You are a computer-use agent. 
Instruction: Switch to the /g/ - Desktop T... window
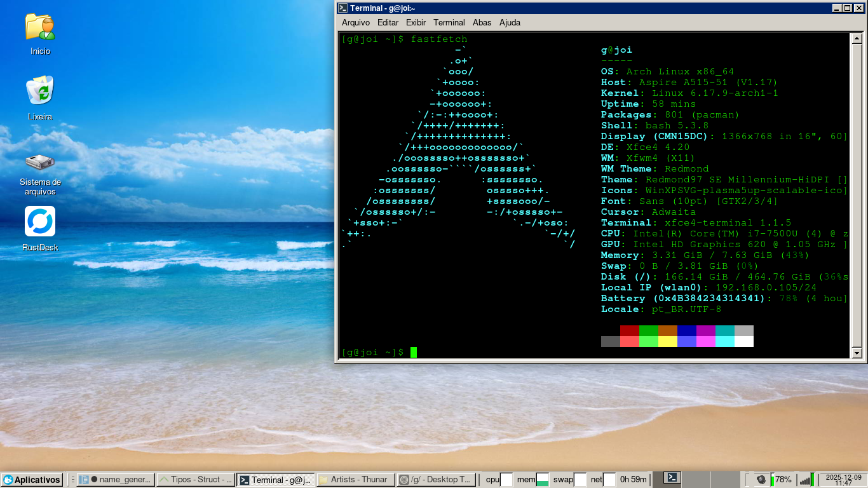pos(435,480)
